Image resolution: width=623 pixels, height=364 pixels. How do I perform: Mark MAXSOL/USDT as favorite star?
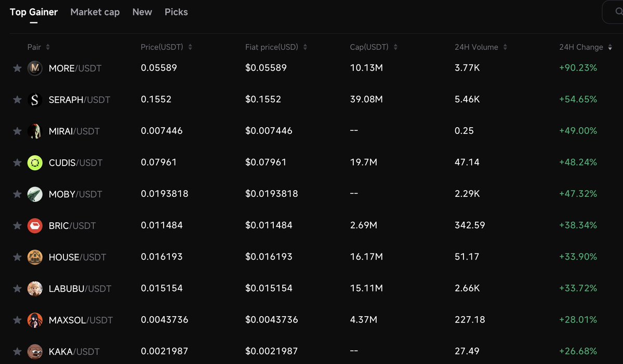click(x=17, y=320)
